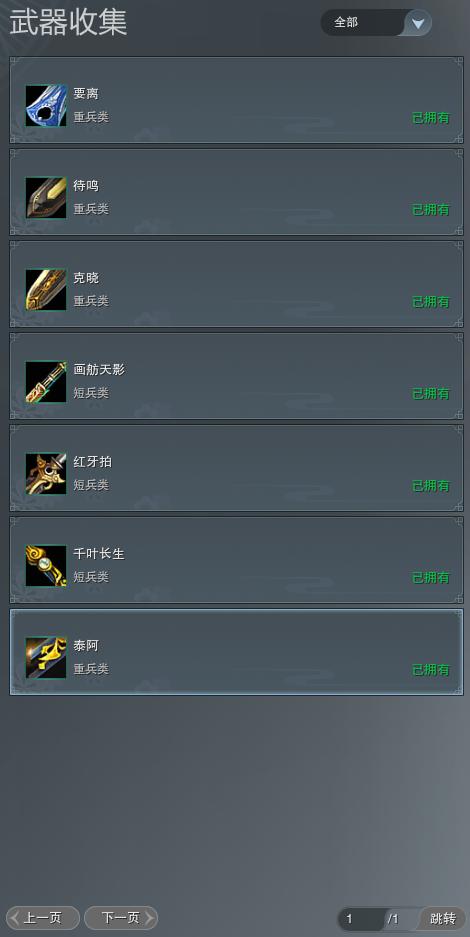
Task: Go to next page with 下一页
Action: [121, 917]
